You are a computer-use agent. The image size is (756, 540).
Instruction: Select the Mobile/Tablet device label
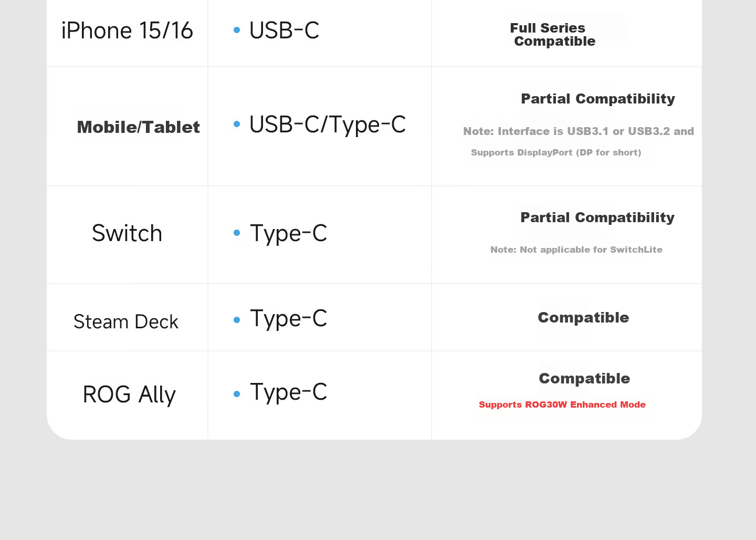pyautogui.click(x=138, y=127)
